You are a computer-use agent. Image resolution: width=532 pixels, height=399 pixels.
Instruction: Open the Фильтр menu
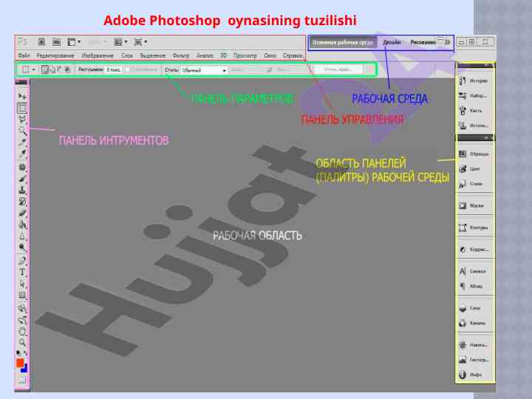click(181, 55)
